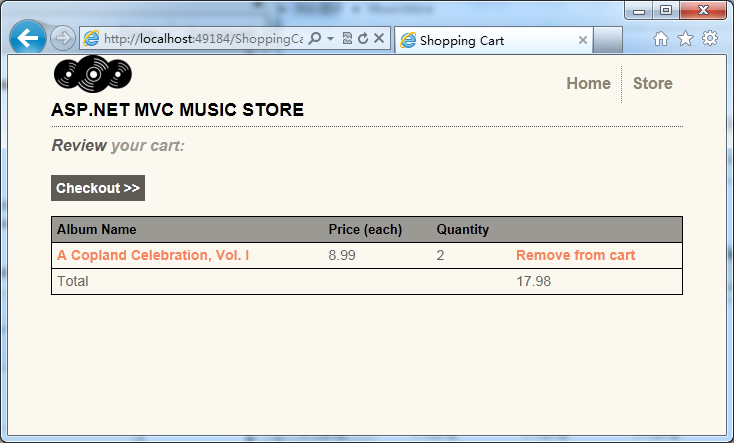734x443 pixels.
Task: Click the Total row label
Action: pos(73,281)
